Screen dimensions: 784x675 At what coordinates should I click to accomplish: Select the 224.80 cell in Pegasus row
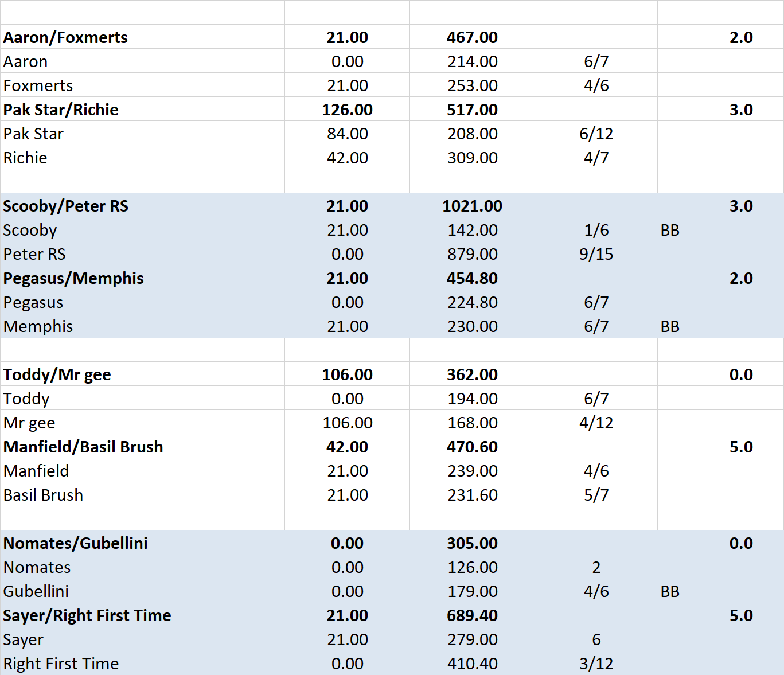point(472,302)
